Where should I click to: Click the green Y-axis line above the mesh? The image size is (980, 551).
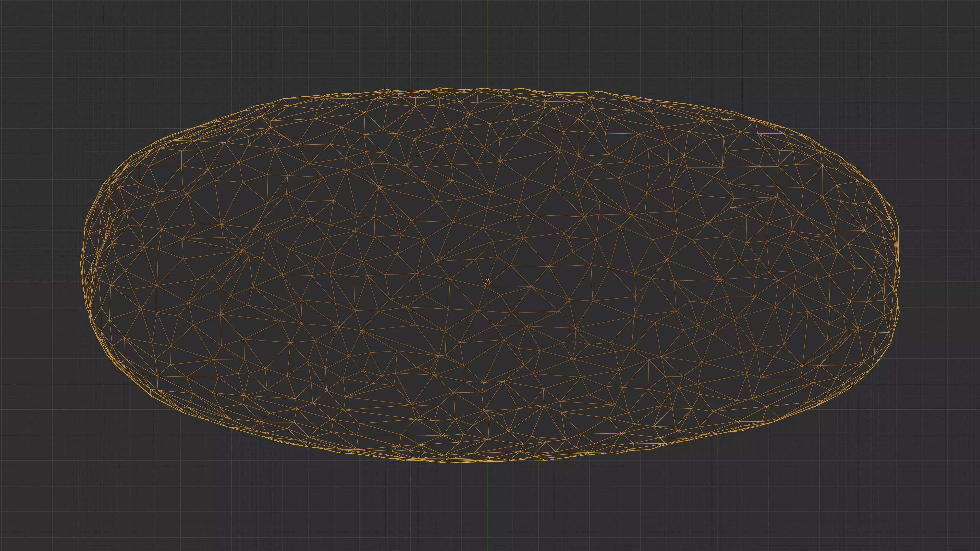[487, 42]
